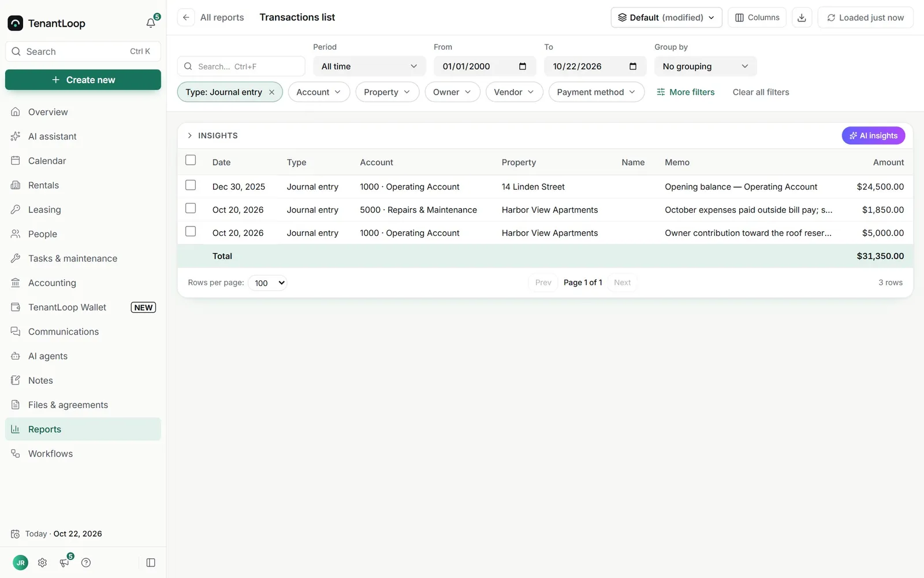Viewport: 924px width, 578px height.
Task: Open the Account filter dropdown
Action: (x=319, y=92)
